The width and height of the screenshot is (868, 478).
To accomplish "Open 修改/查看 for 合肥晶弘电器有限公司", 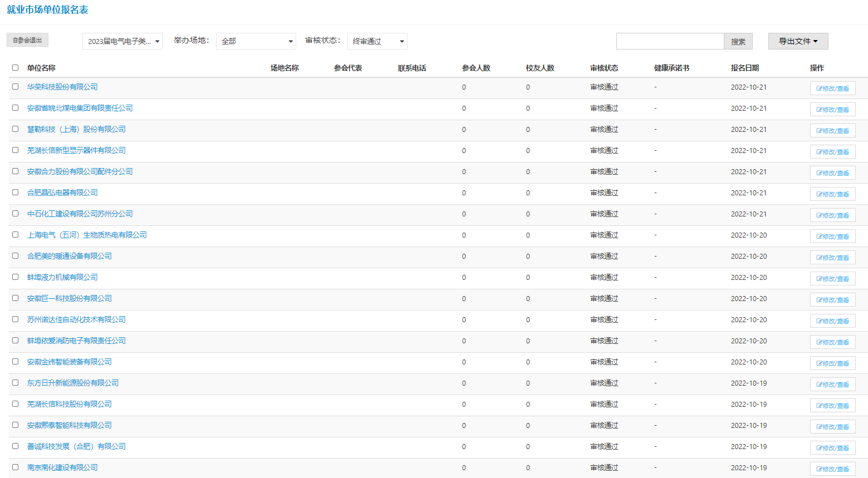I will (832, 194).
